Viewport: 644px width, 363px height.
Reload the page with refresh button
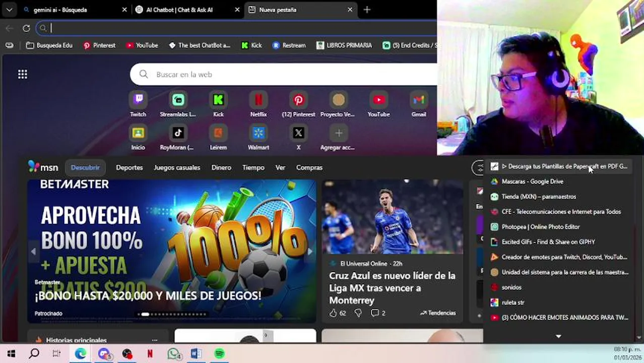tap(26, 28)
